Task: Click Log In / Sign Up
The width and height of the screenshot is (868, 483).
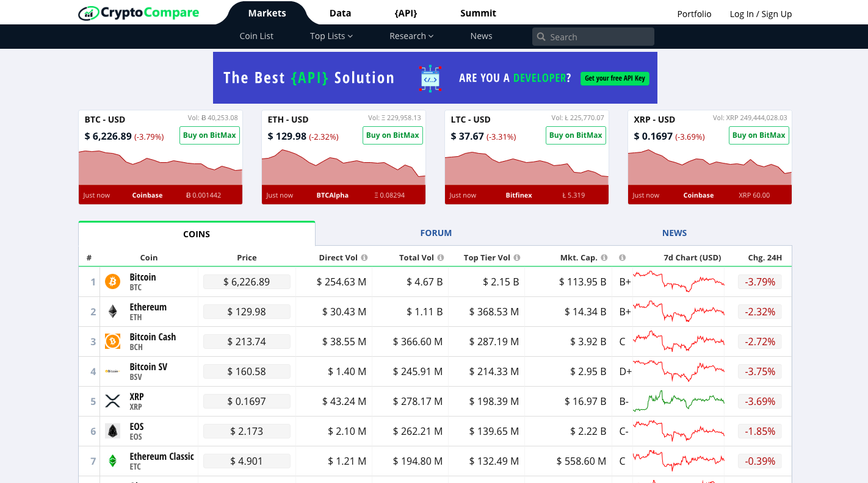Action: pyautogui.click(x=761, y=14)
